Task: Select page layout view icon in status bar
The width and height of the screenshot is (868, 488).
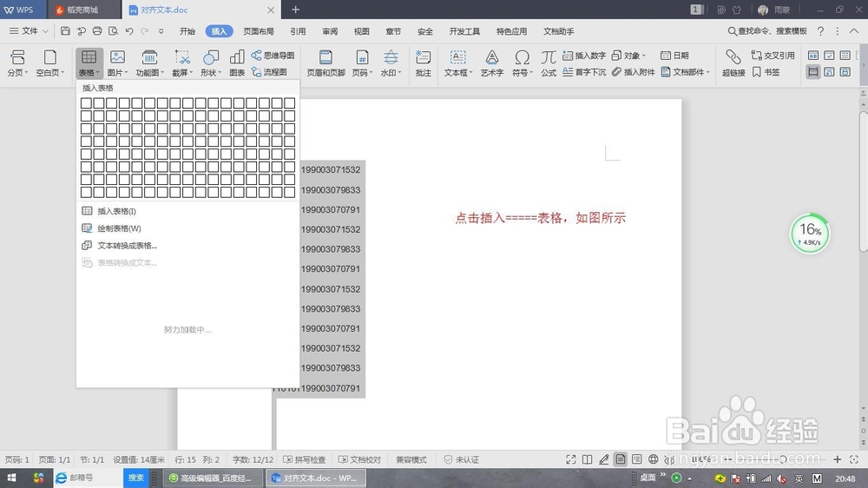Action: point(621,459)
